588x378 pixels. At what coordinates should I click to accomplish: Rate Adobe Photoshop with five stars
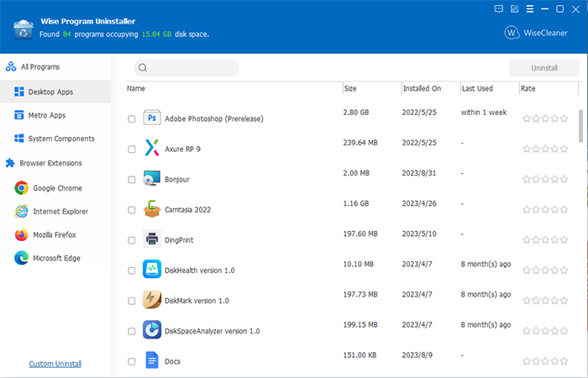pos(565,118)
